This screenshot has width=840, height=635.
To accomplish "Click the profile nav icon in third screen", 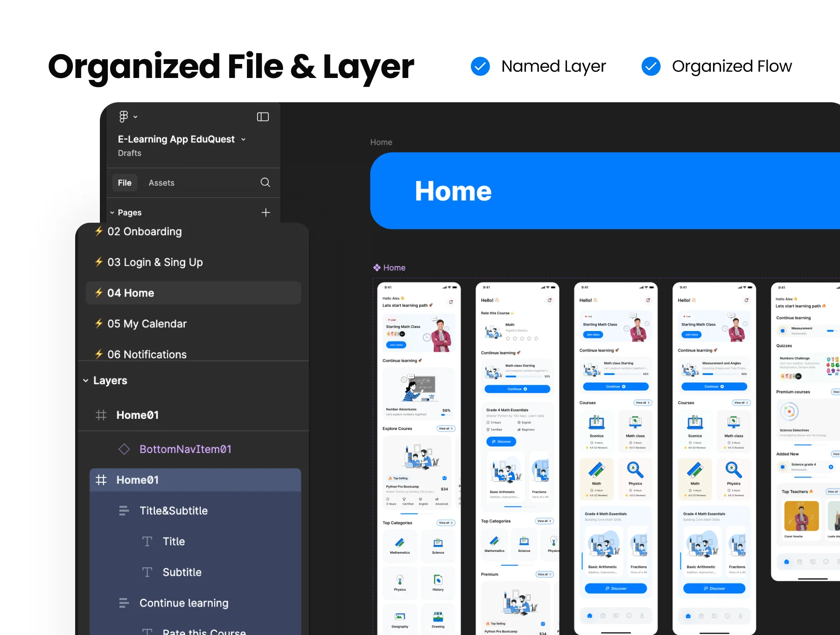I will pyautogui.click(x=642, y=616).
